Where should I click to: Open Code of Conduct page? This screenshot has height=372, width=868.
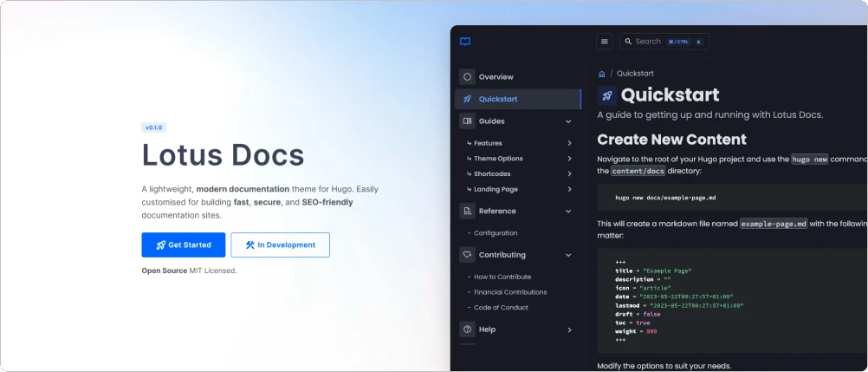pyautogui.click(x=501, y=308)
